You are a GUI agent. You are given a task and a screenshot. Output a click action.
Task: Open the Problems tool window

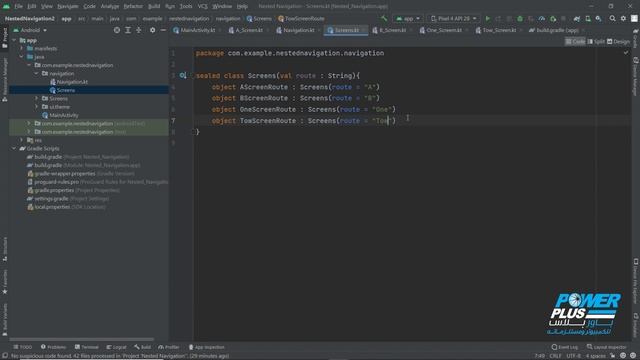tap(53, 347)
